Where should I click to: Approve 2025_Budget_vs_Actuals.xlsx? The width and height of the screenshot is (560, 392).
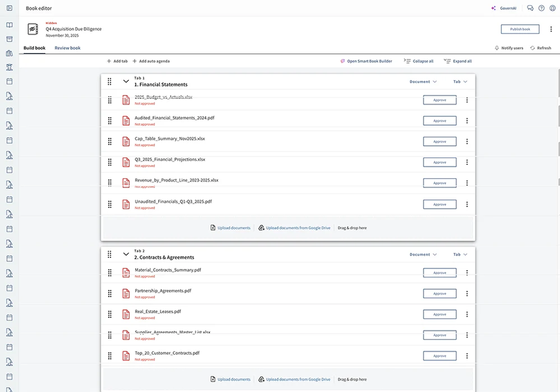440,100
